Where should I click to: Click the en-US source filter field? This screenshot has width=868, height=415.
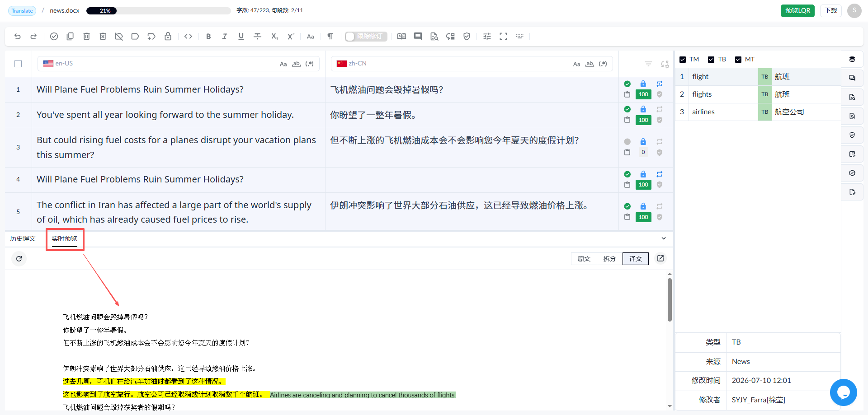tap(179, 64)
